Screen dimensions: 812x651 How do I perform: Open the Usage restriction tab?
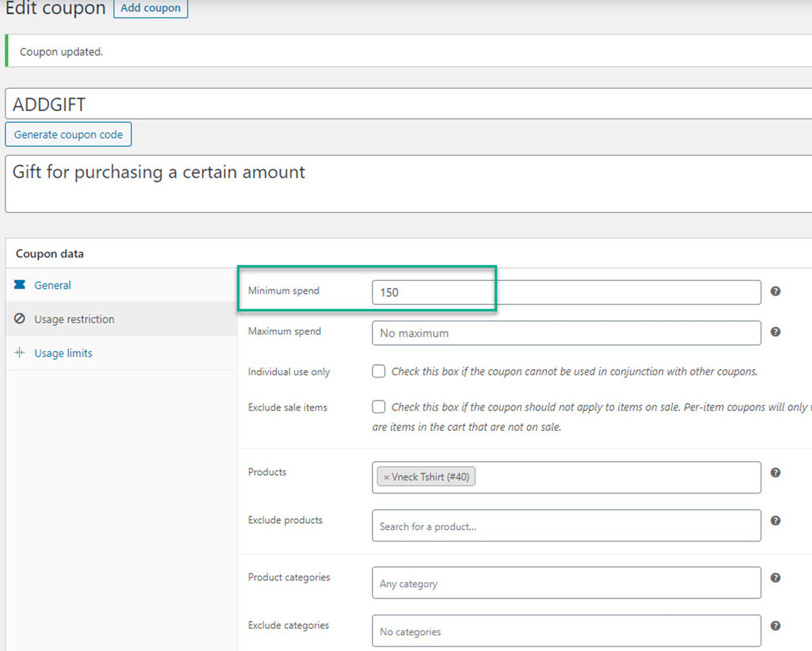click(x=74, y=319)
